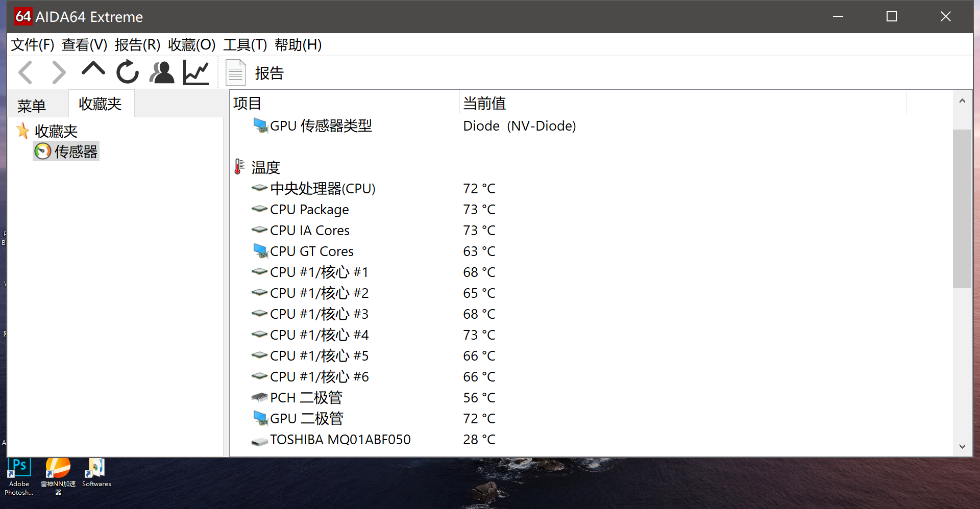The width and height of the screenshot is (980, 509).
Task: Click chip icon of 核心 #5
Action: click(x=260, y=355)
